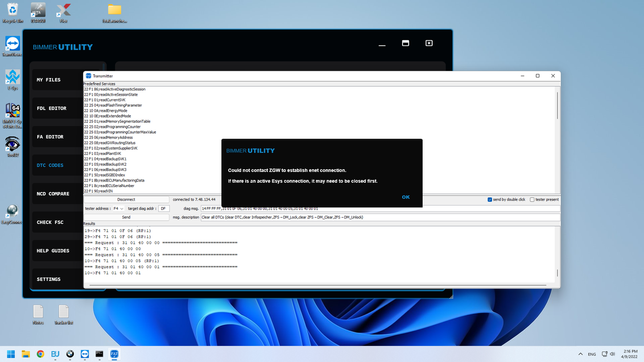This screenshot has height=362, width=644.
Task: Select readActiveDiagnosticSession service
Action: point(115,89)
